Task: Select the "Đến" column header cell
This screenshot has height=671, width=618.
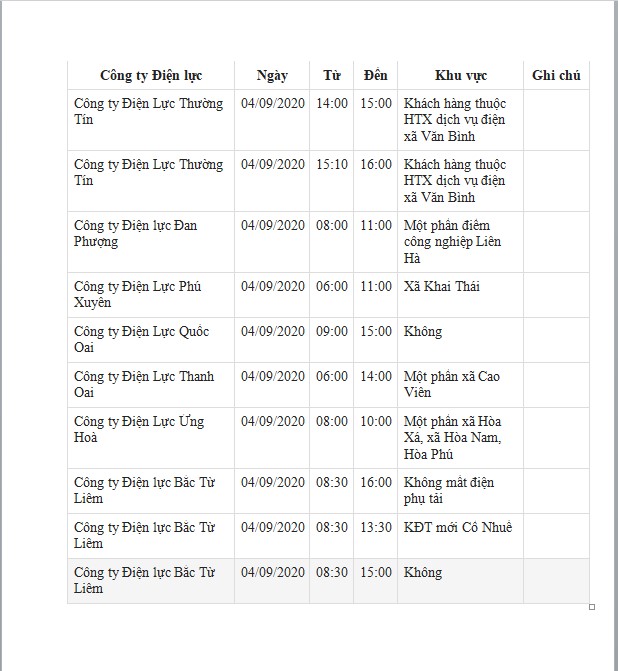Action: pyautogui.click(x=375, y=76)
